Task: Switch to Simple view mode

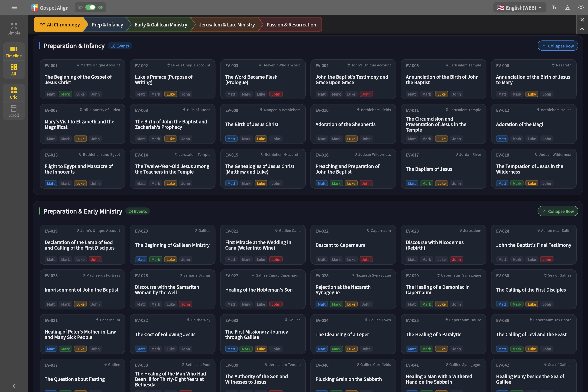Action: pyautogui.click(x=14, y=29)
